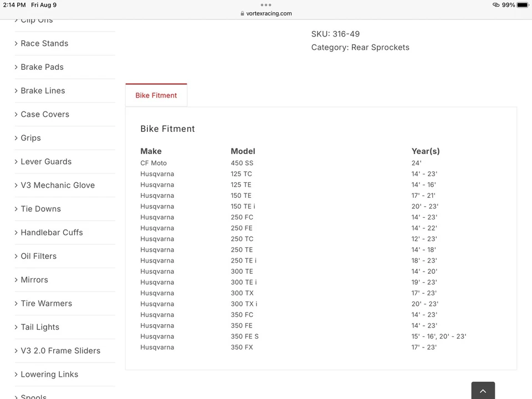Viewport: 532px width, 399px height.
Task: Click chevron beside Case Covers
Action: (x=16, y=114)
